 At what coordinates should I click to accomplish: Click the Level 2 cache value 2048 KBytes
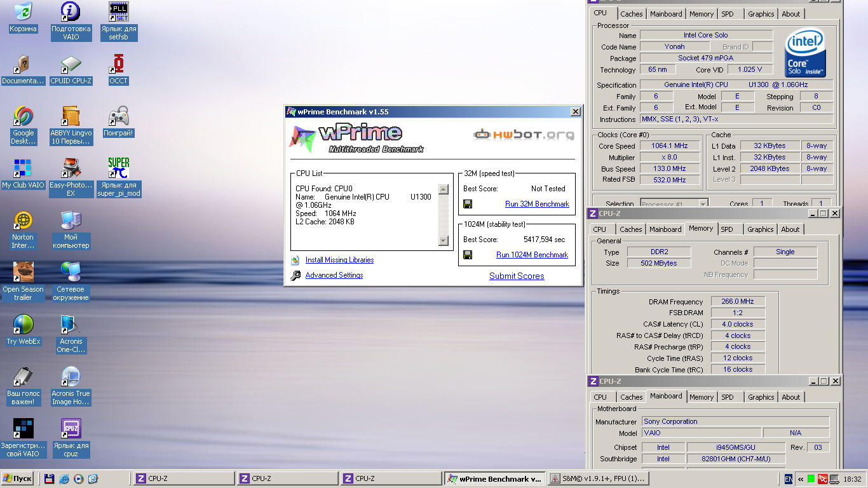point(769,169)
